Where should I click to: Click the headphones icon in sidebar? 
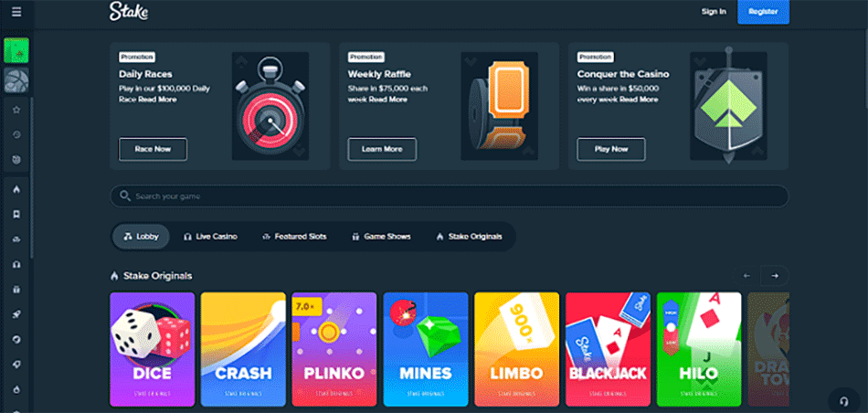tap(16, 265)
